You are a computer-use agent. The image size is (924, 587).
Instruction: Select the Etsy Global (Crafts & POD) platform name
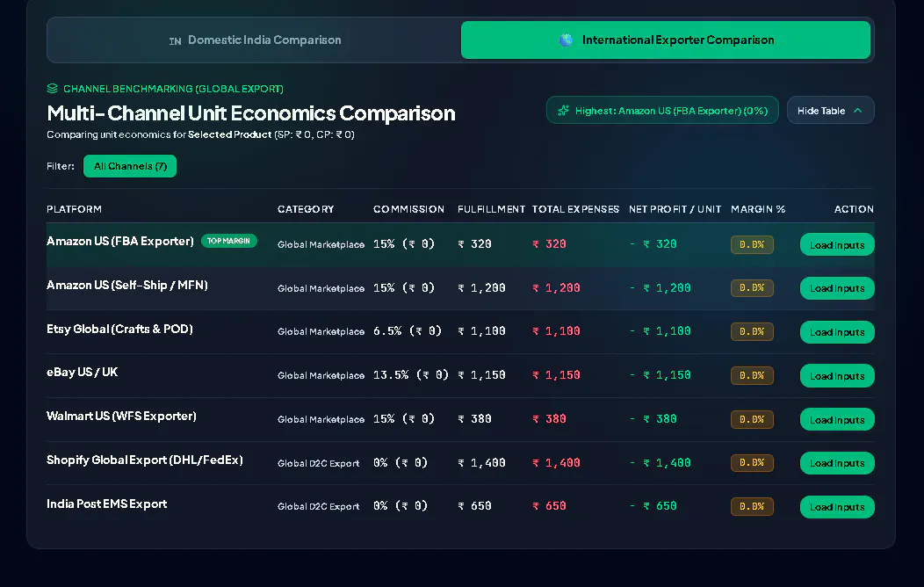[x=119, y=329]
